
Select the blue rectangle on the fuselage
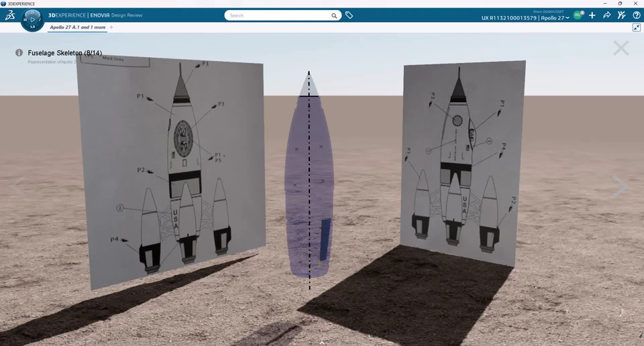(325, 239)
